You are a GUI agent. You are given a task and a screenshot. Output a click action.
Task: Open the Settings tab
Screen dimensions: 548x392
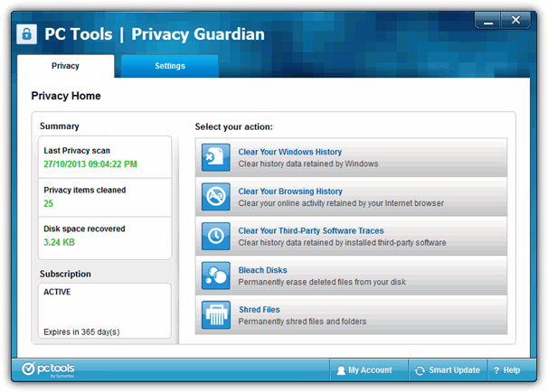(170, 66)
